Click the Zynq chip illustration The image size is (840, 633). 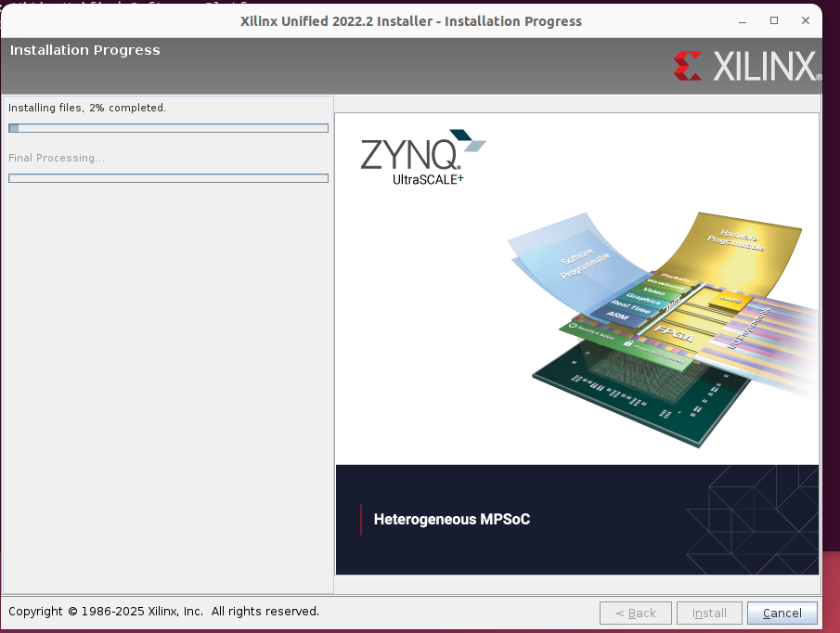662,329
